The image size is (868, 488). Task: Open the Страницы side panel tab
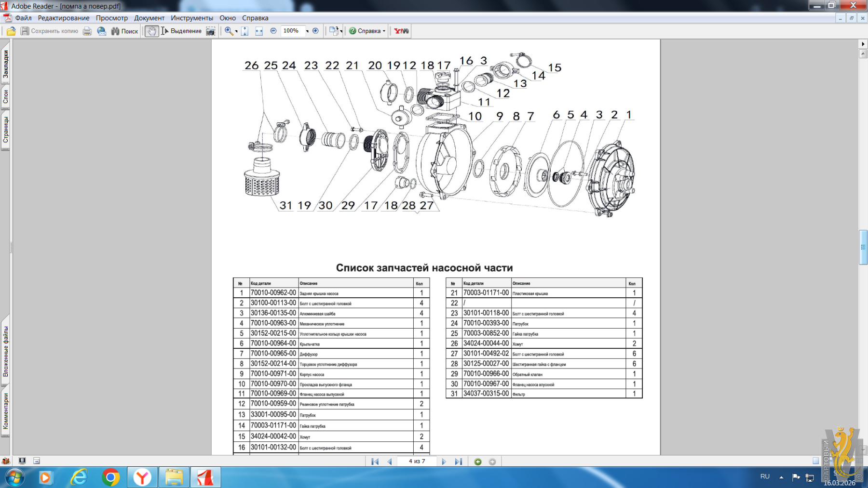6,130
